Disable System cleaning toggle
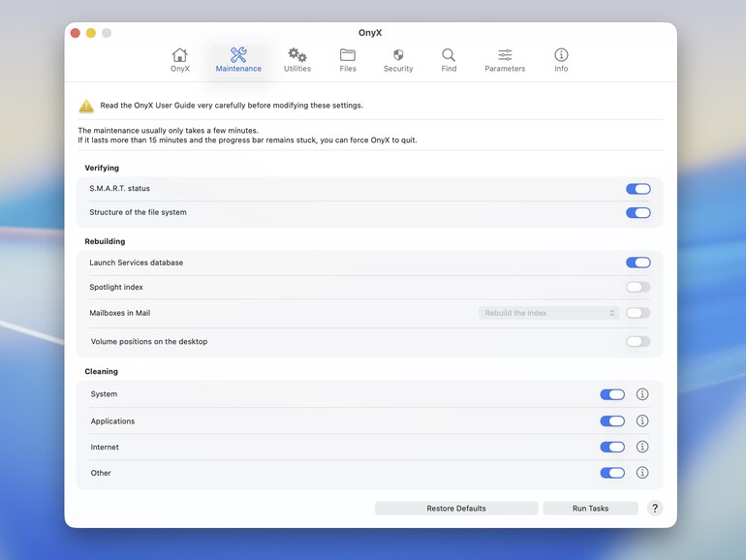This screenshot has height=560, width=746. click(x=612, y=394)
